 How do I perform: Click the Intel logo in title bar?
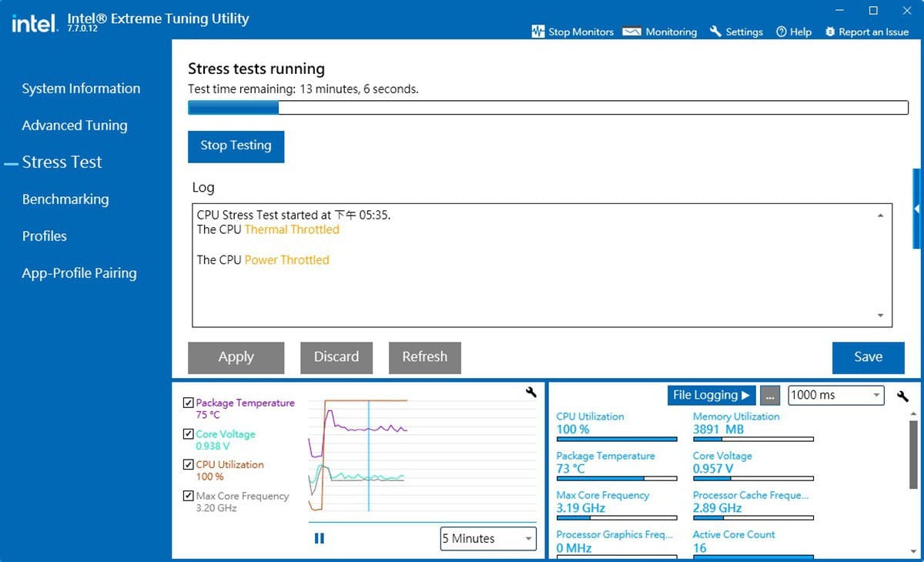pos(35,23)
